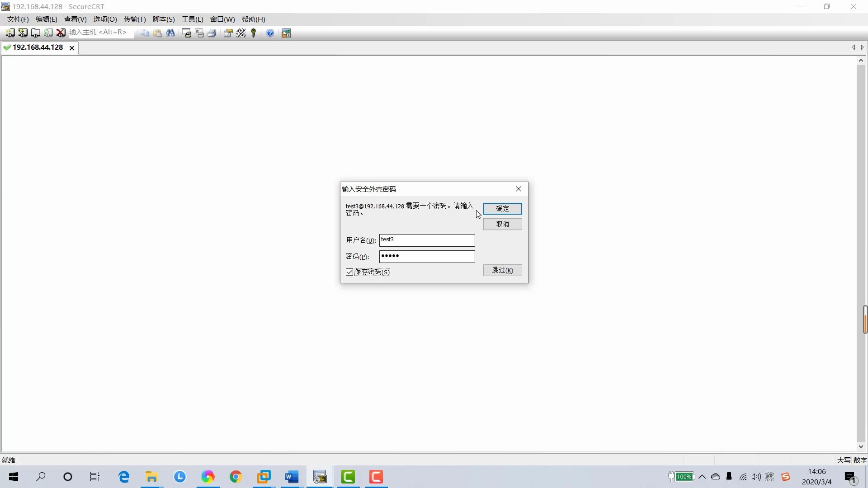868x488 pixels.
Task: Click the battery 100% indicator
Action: [681, 477]
